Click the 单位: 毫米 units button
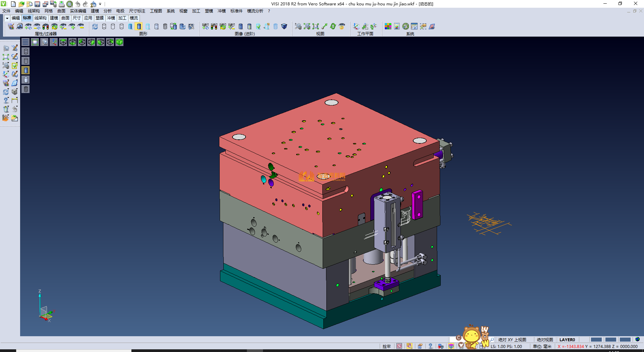Screen dimensions: 644x352 point(542,346)
